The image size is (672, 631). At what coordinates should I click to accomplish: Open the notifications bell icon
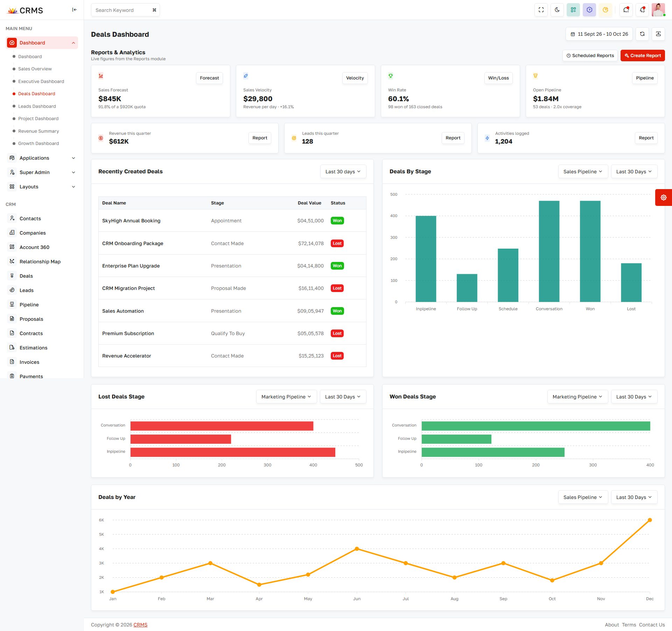(642, 10)
